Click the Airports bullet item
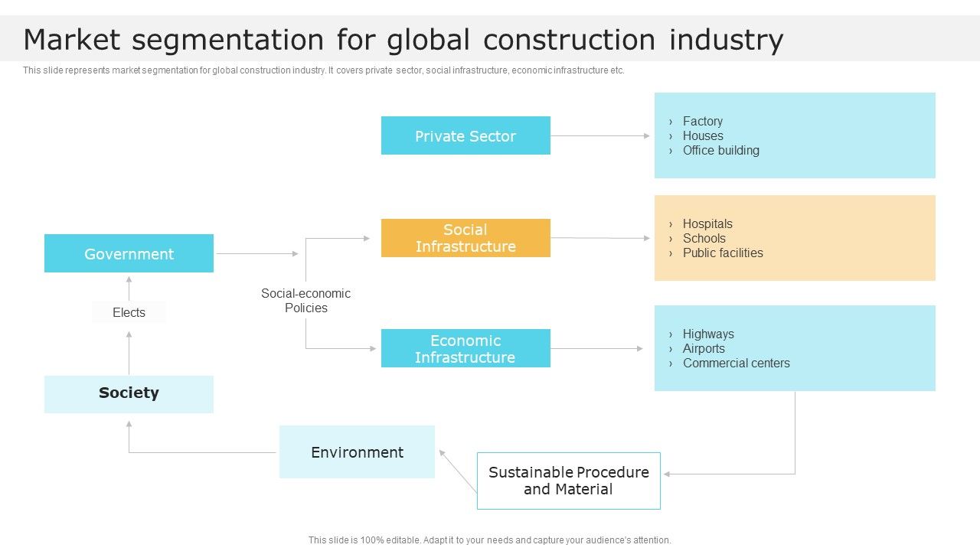Screen dimensions: 980x551 coord(703,348)
